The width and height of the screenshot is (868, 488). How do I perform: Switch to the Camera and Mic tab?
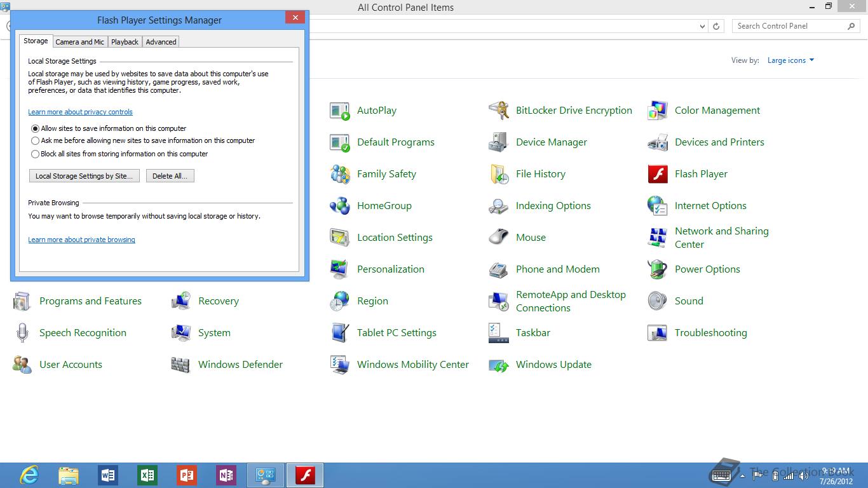pos(79,42)
